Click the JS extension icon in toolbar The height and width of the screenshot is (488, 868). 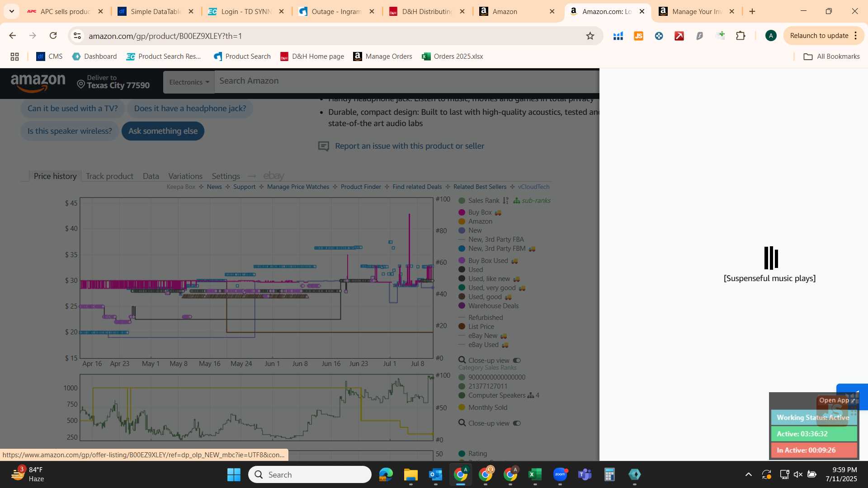pyautogui.click(x=638, y=36)
